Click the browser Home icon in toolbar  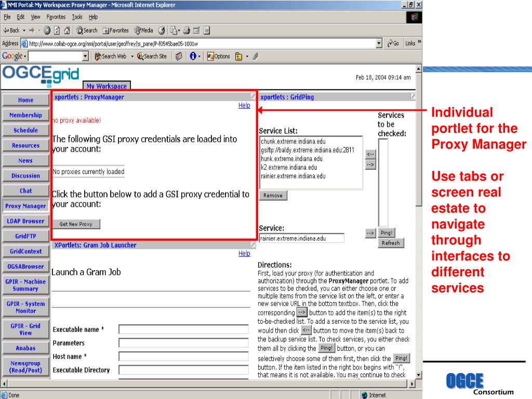click(67, 31)
